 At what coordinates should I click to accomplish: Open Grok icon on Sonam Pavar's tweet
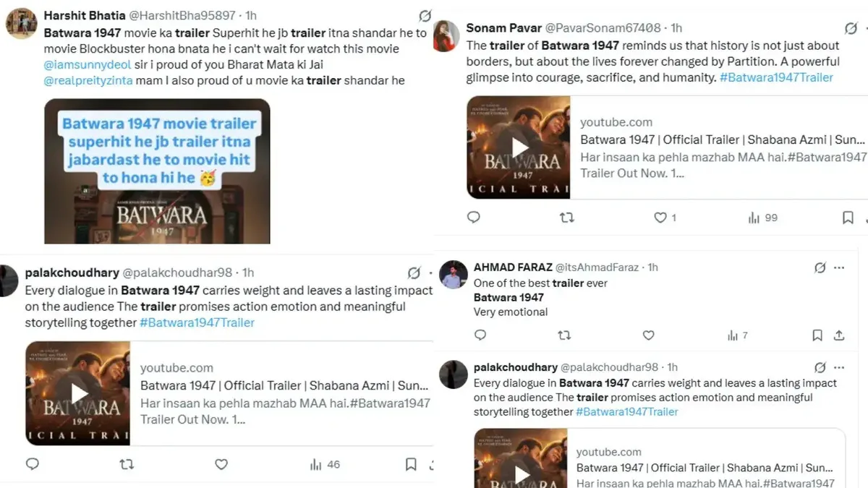tap(851, 29)
